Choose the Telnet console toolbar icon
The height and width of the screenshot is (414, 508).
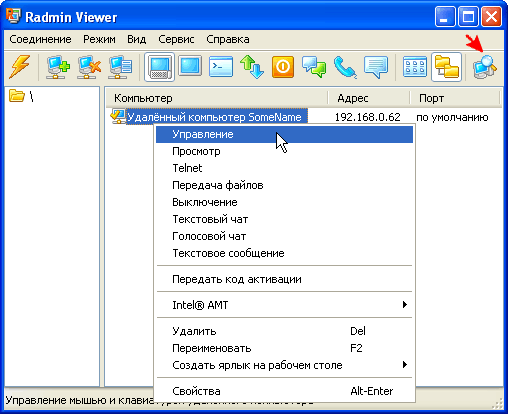[x=221, y=66]
